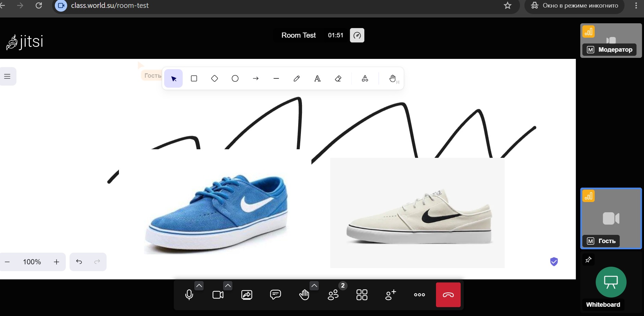Go forward in browser history
644x316 pixels.
click(20, 5)
